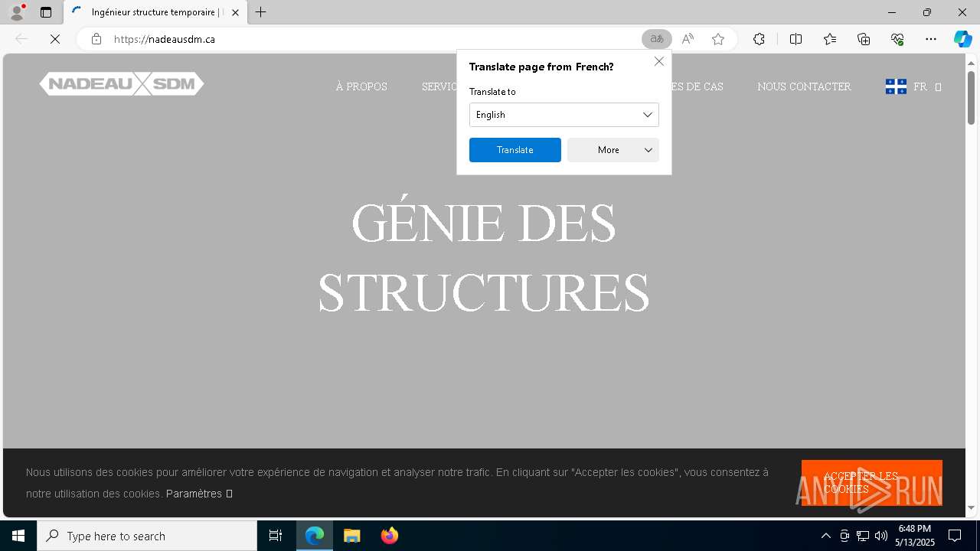
Task: Close the Ingénieur structure temporaire tab
Action: [x=235, y=12]
